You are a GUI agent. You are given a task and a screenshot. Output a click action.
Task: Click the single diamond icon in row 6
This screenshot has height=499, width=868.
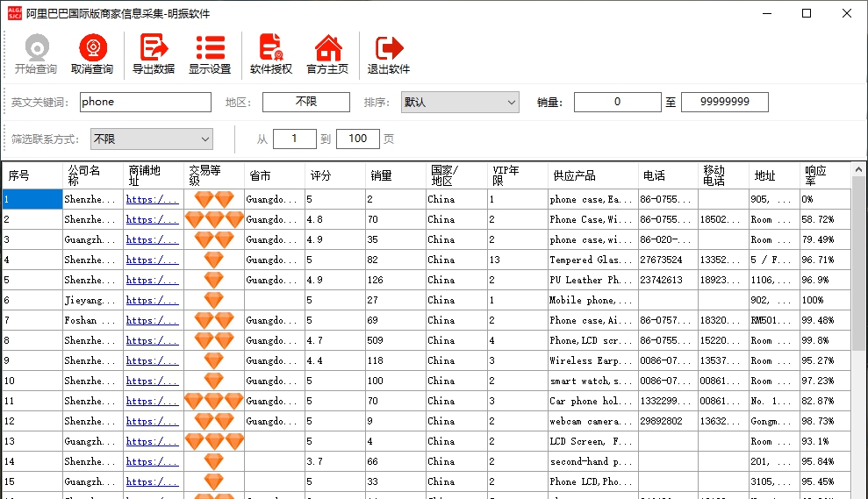click(x=213, y=301)
